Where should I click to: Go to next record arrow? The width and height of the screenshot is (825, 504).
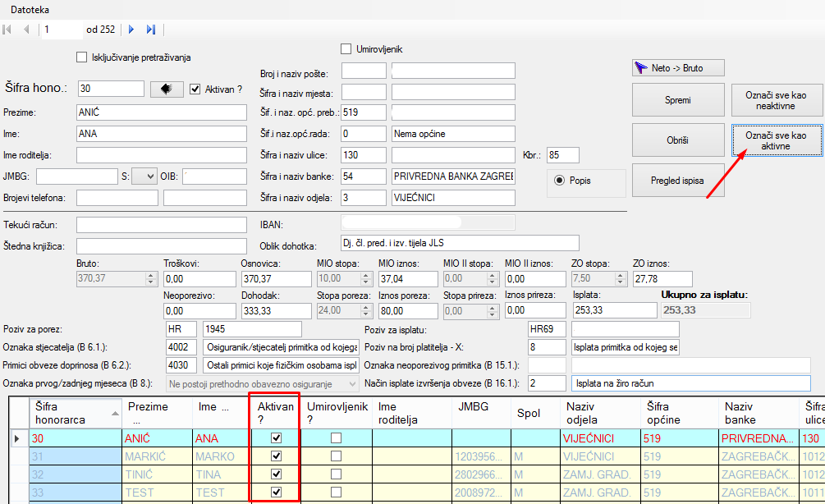(x=132, y=30)
